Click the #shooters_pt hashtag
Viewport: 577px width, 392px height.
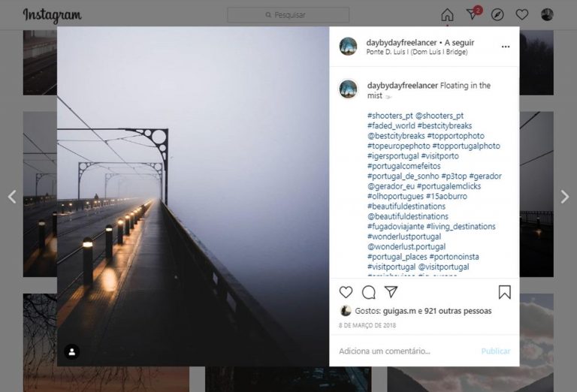pyautogui.click(x=390, y=116)
